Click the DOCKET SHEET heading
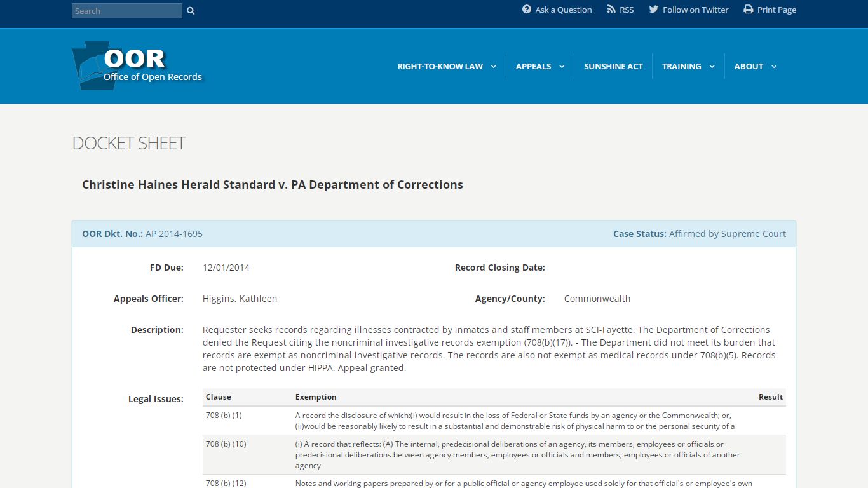Image resolution: width=868 pixels, height=488 pixels. pos(129,143)
